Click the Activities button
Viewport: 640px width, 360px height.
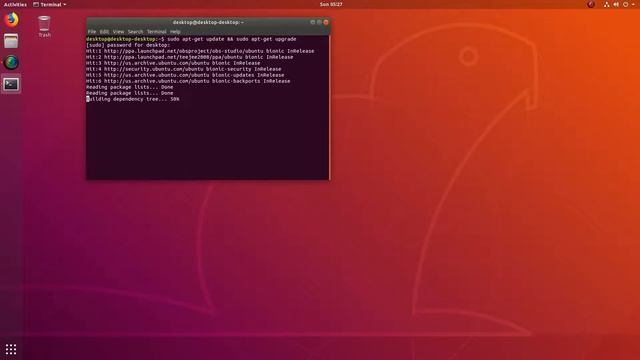pos(15,4)
